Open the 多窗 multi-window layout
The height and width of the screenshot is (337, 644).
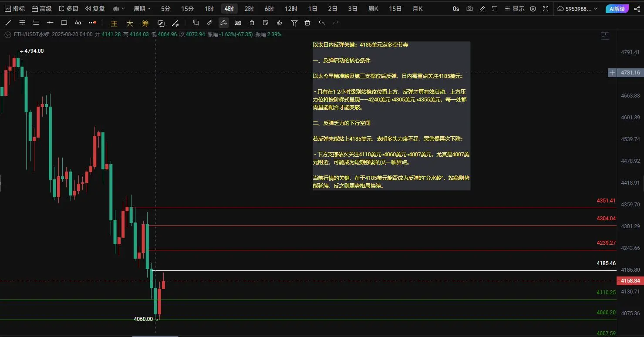(x=68, y=8)
